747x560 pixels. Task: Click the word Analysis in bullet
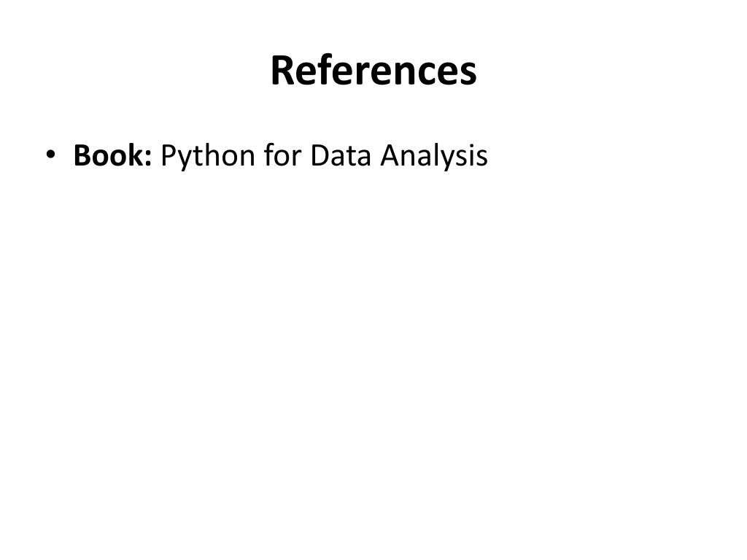(433, 157)
